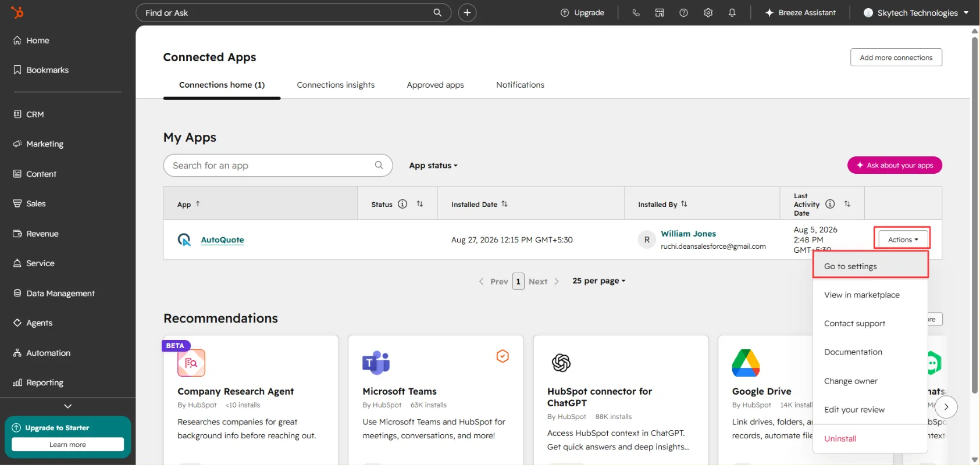Open Data Management in the sidebar

54,293
